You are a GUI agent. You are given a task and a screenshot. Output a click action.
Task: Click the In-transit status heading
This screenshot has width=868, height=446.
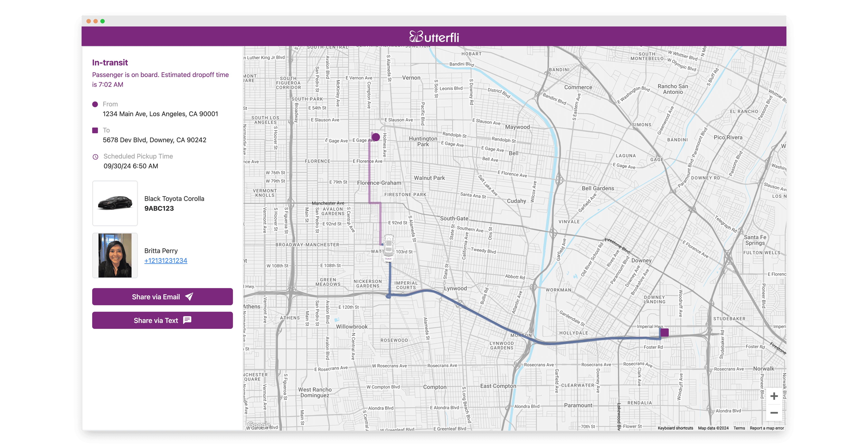(x=110, y=63)
